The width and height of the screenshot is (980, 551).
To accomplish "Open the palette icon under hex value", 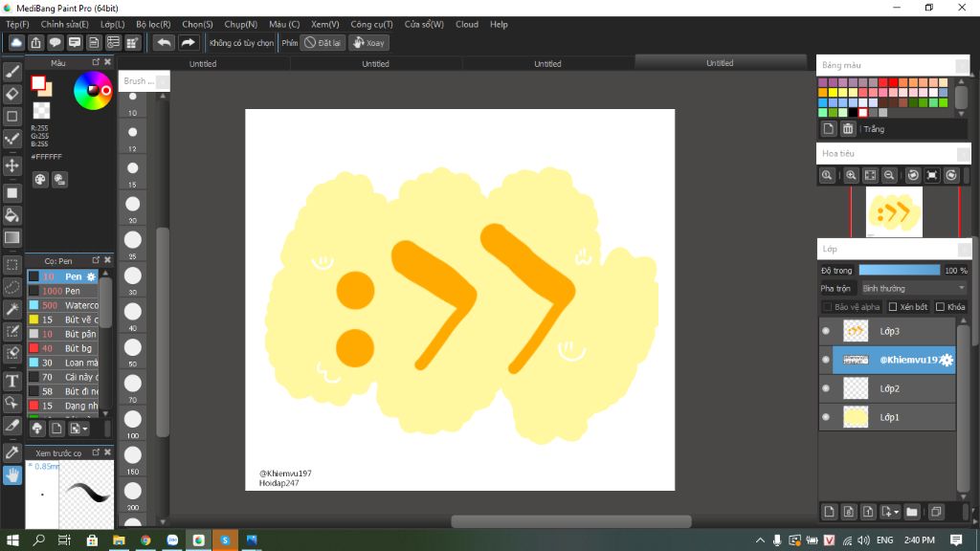I will pyautogui.click(x=40, y=180).
